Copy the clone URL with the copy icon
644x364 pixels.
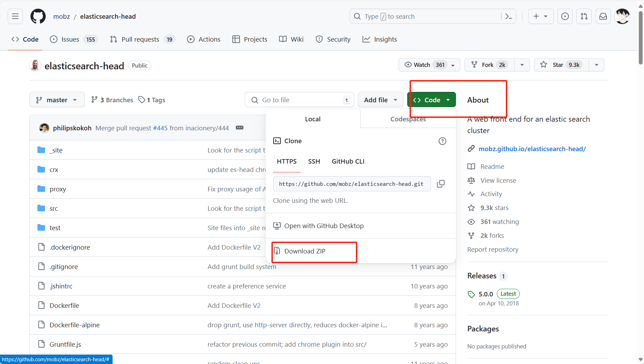click(440, 183)
